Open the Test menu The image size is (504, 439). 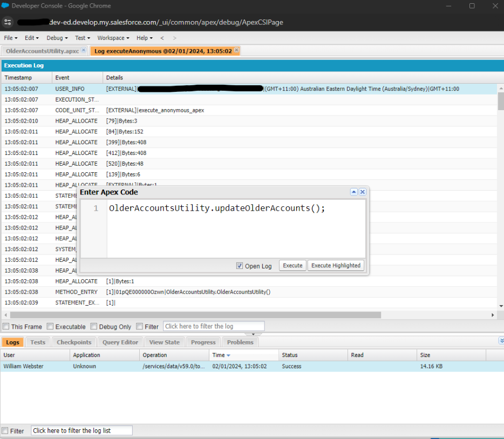click(83, 38)
